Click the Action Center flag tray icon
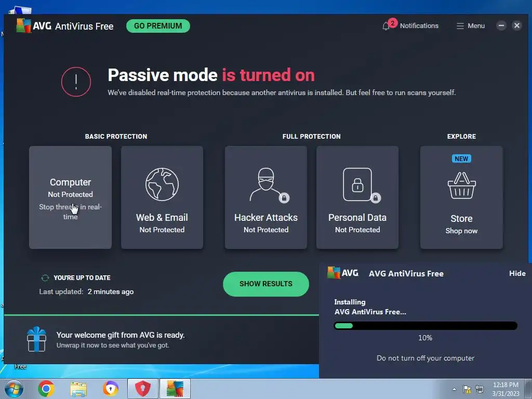The width and height of the screenshot is (532, 399). pyautogui.click(x=467, y=389)
